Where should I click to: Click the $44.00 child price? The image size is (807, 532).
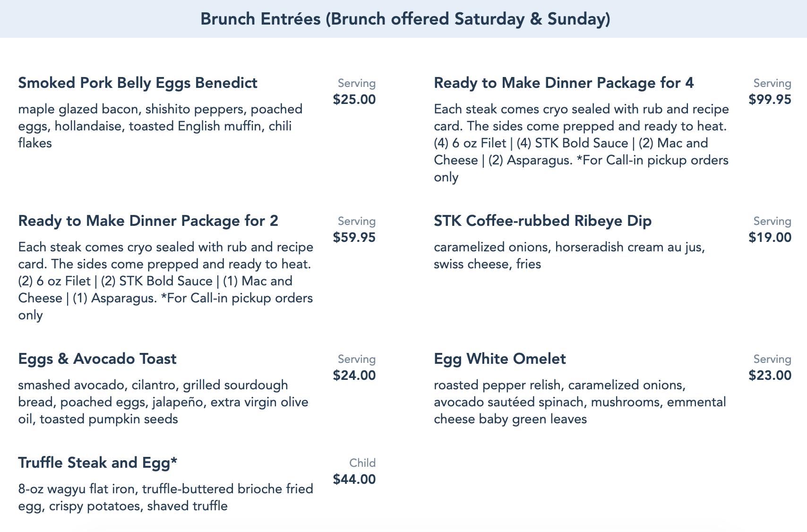click(x=354, y=480)
